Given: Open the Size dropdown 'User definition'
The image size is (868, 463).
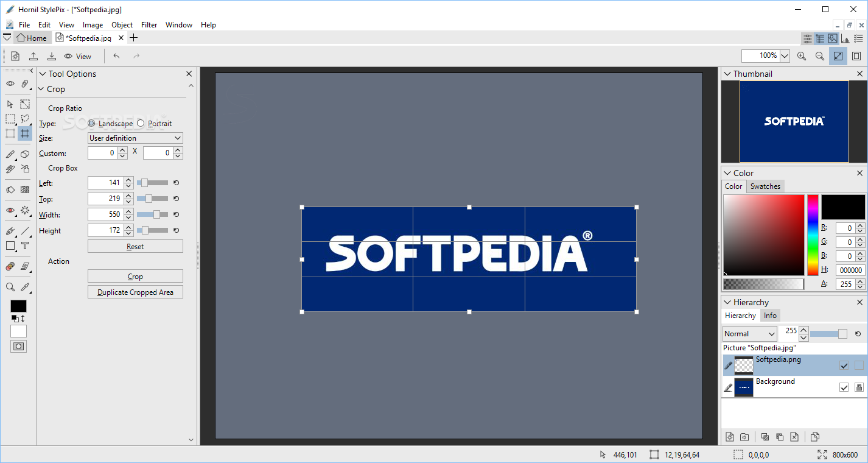Looking at the screenshot, I should (x=135, y=138).
